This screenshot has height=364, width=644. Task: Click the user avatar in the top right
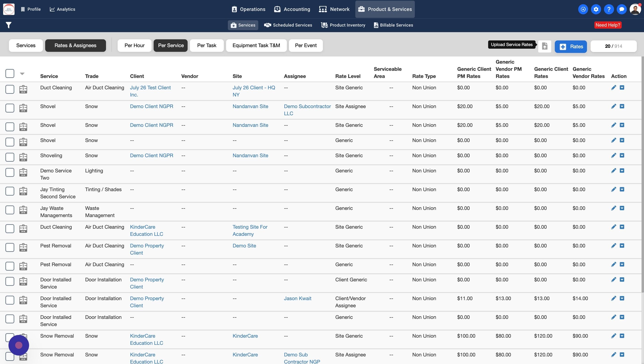click(635, 9)
